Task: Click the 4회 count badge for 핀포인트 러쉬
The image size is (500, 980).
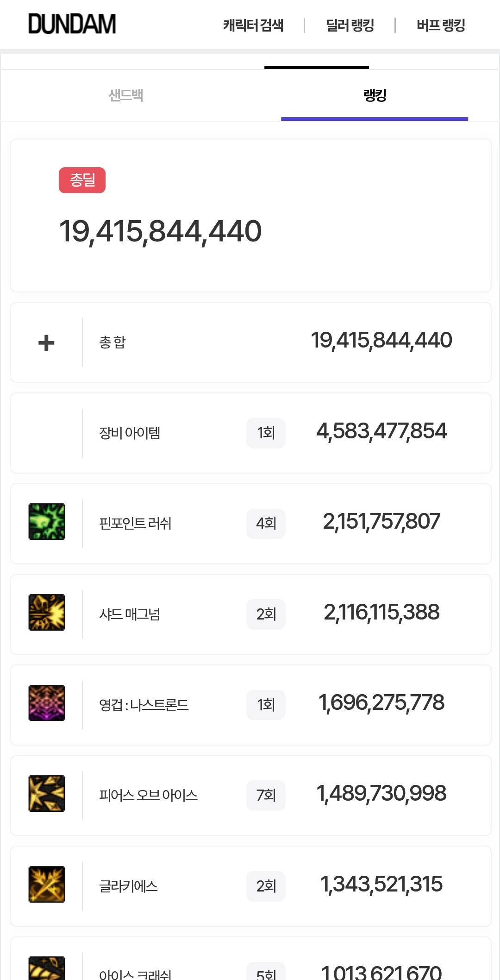Action: [x=266, y=524]
